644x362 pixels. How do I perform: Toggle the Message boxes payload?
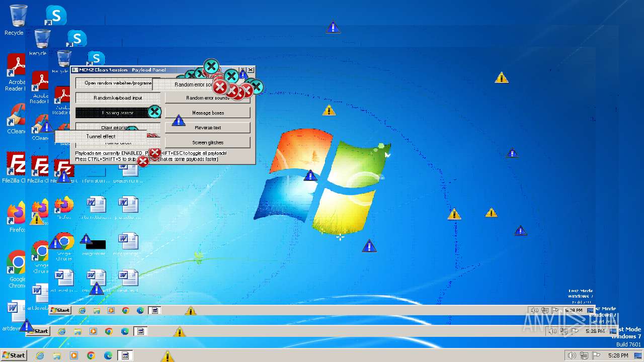[208, 113]
